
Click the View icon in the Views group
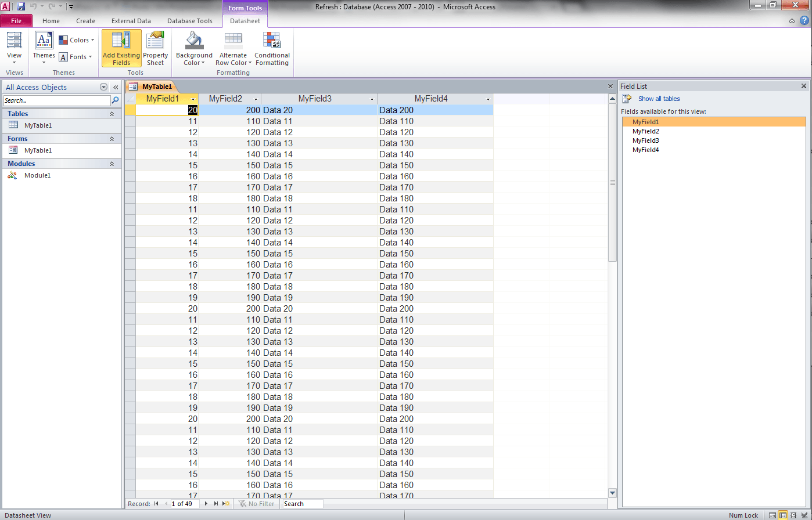point(14,40)
